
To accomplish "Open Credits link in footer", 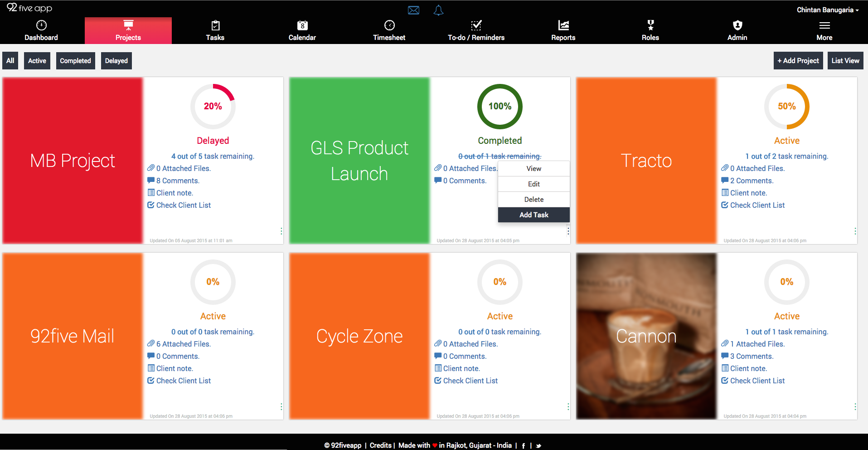I will click(380, 445).
